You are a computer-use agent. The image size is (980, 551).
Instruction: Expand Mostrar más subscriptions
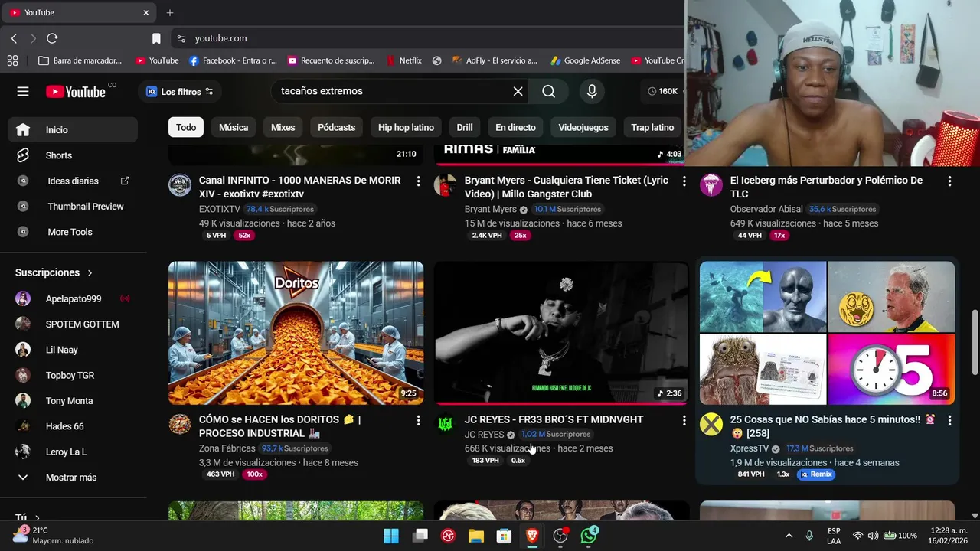tap(73, 478)
